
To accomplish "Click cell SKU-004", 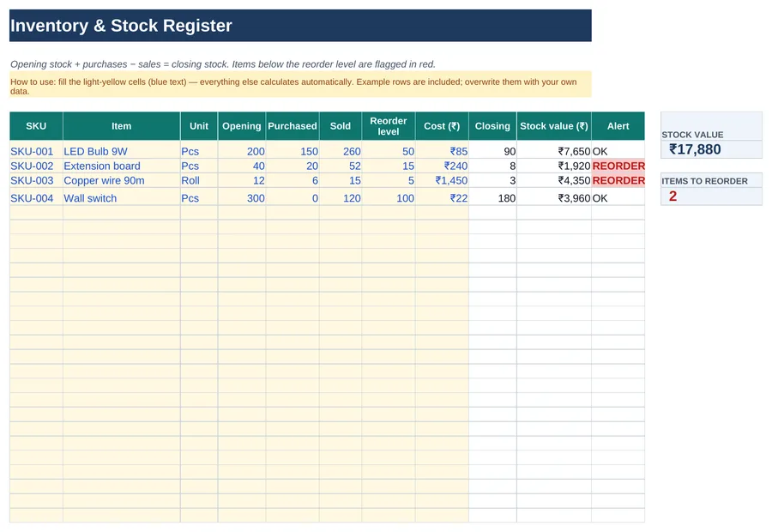I will point(36,198).
